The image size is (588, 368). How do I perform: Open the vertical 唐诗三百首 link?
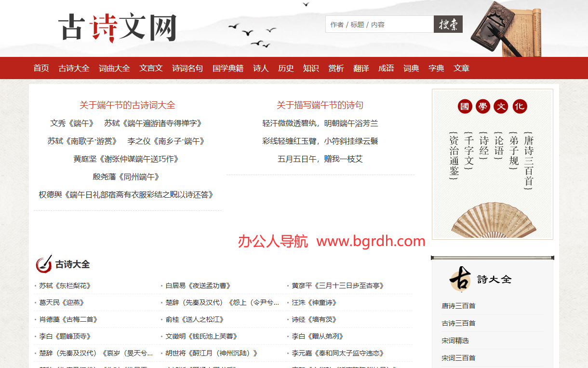[529, 161]
